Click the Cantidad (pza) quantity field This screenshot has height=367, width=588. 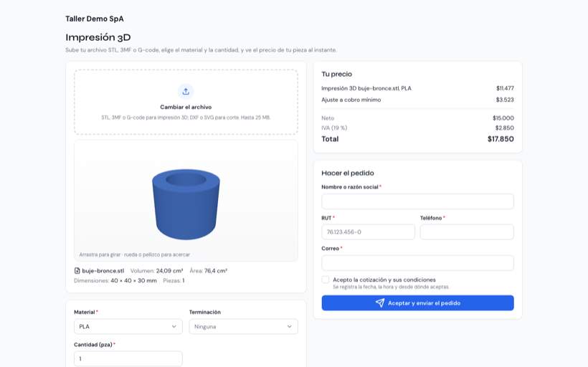(x=128, y=358)
